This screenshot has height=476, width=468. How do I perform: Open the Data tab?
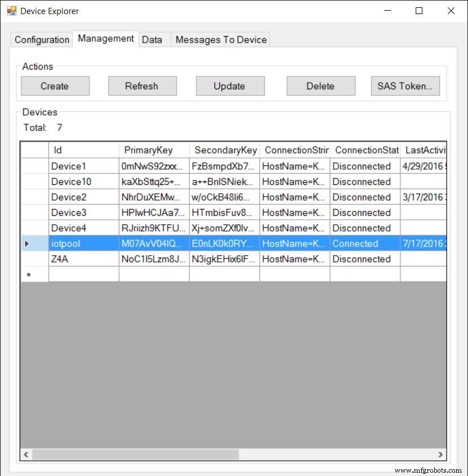click(152, 39)
